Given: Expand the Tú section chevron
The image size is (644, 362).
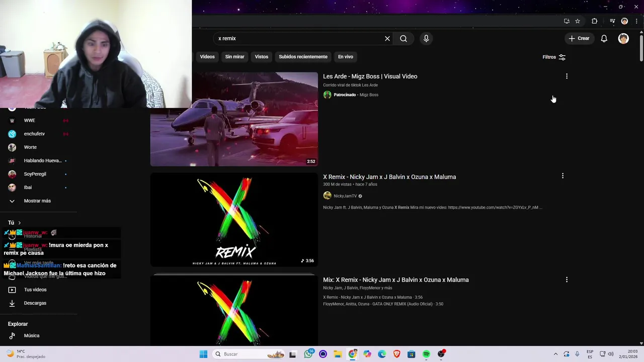Looking at the screenshot, I should (20, 223).
